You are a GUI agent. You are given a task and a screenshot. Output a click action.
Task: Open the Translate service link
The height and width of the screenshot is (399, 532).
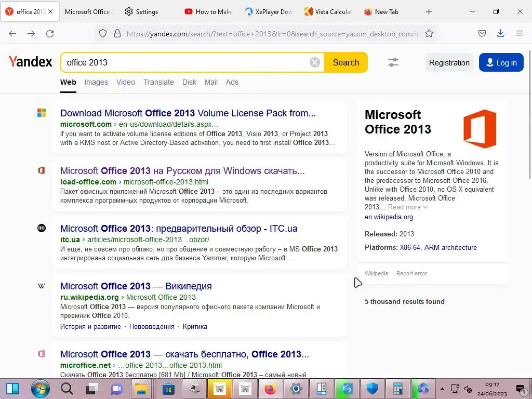click(158, 82)
